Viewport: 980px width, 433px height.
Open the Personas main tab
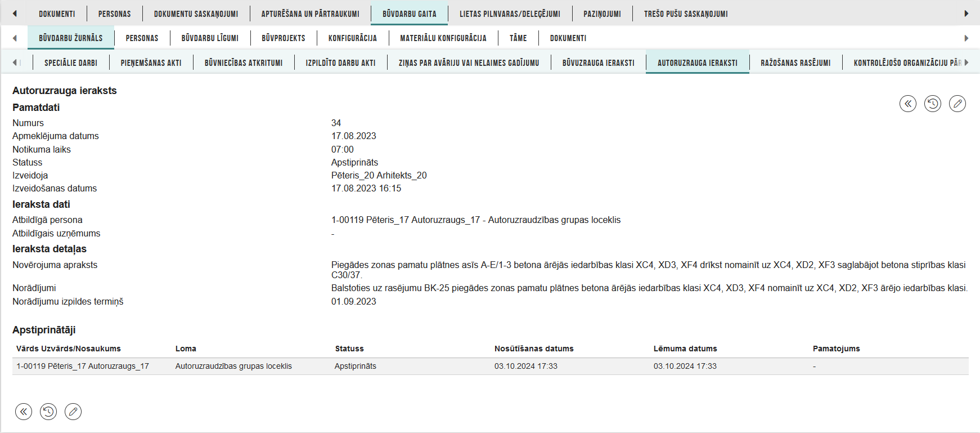[114, 14]
